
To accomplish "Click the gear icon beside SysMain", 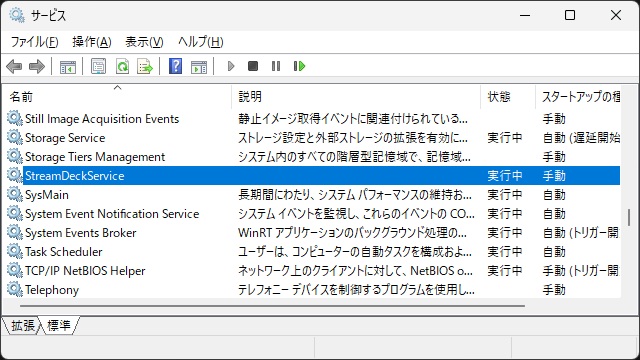I will click(15, 195).
